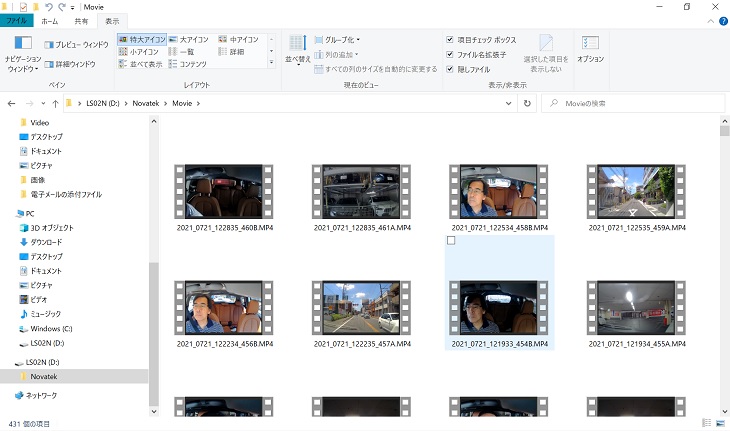Select video 2021_0721_122534_458B.MP4
The height and width of the screenshot is (431, 730).
[499, 198]
